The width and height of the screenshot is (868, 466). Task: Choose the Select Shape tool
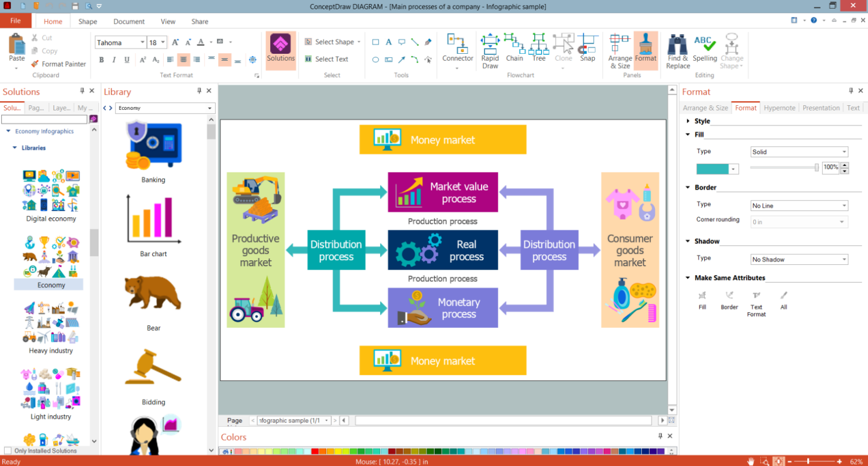tap(332, 42)
